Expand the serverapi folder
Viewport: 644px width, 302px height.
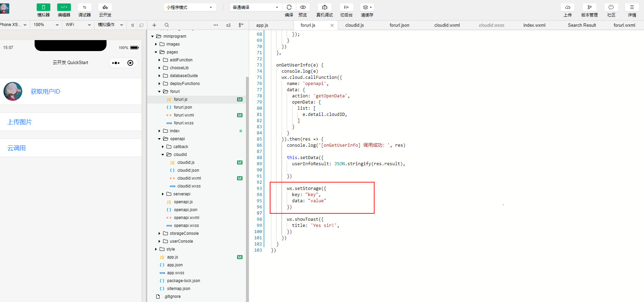pos(163,194)
